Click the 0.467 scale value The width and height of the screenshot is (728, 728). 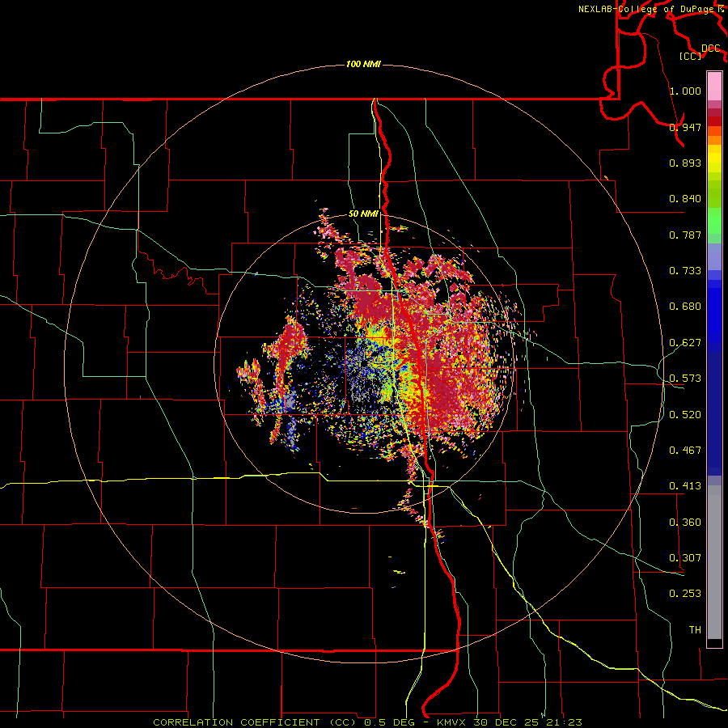click(x=685, y=451)
